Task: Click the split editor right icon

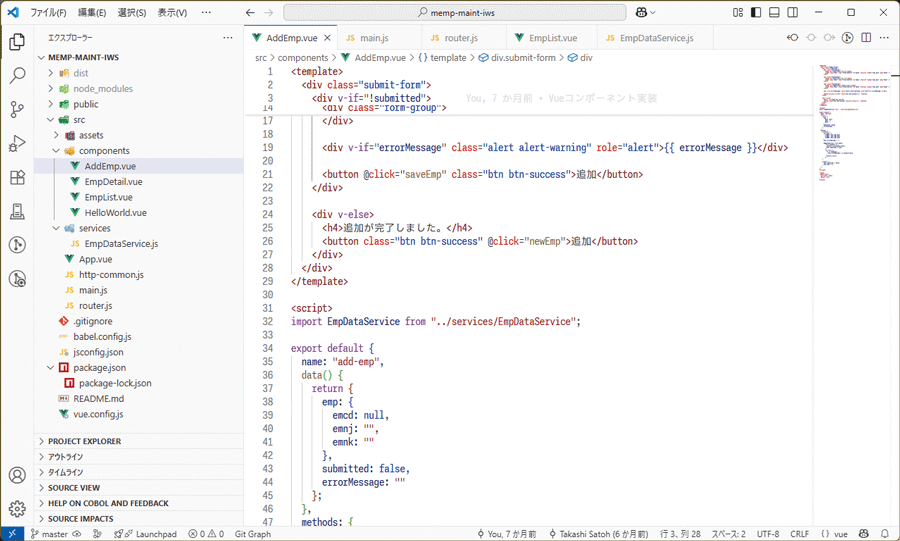Action: click(866, 38)
